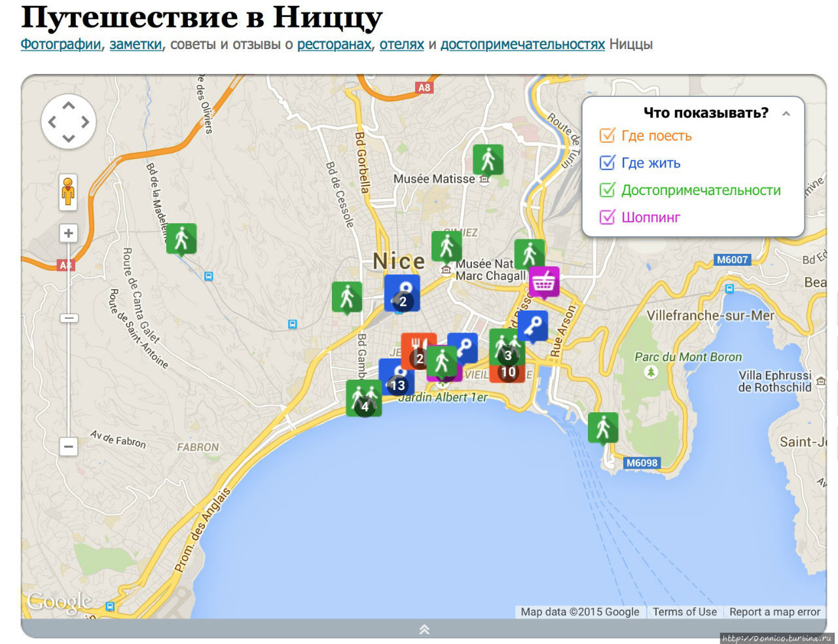The image size is (838, 644).
Task: Toggle the 'Где жить' checkbox
Action: pyautogui.click(x=608, y=162)
